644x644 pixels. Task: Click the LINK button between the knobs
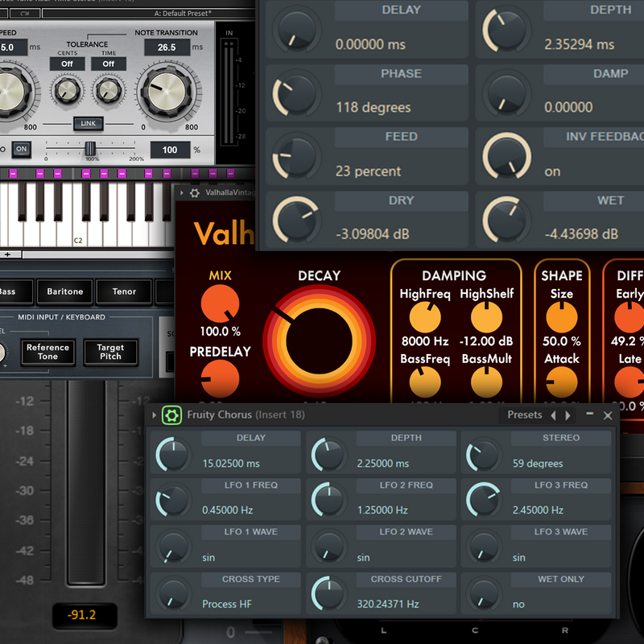coord(88,122)
